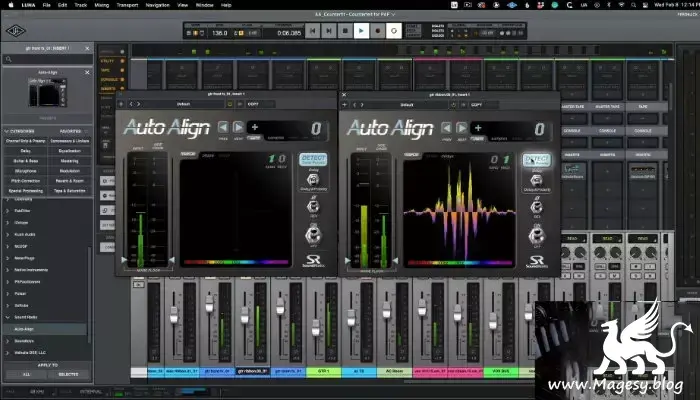This screenshot has width=700, height=400.
Task: Click Prev arrow in left Auto Align
Action: [x=223, y=127]
